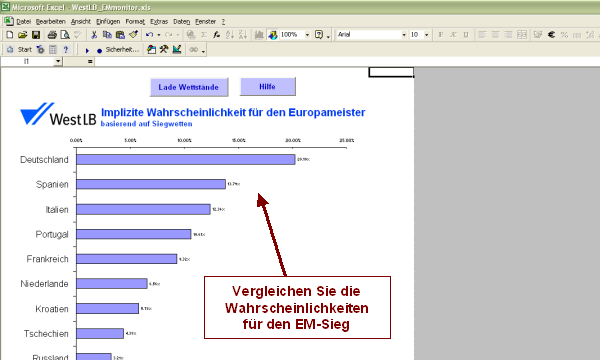This screenshot has height=360, width=600.
Task: Open the Bearbeiten menu
Action: tap(51, 22)
